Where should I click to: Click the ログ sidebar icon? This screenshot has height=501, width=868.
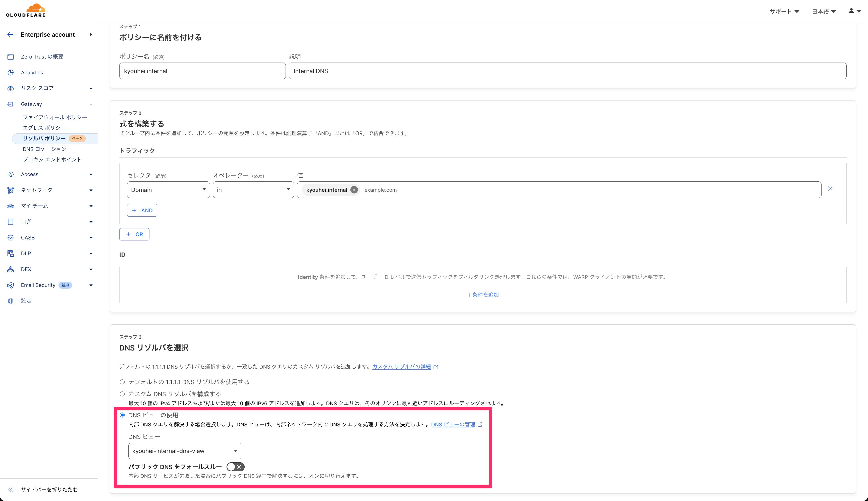11,222
